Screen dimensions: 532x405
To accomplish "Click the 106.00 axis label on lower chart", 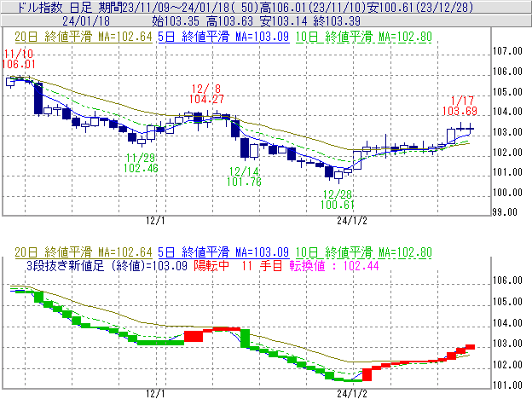I will click(x=507, y=281).
